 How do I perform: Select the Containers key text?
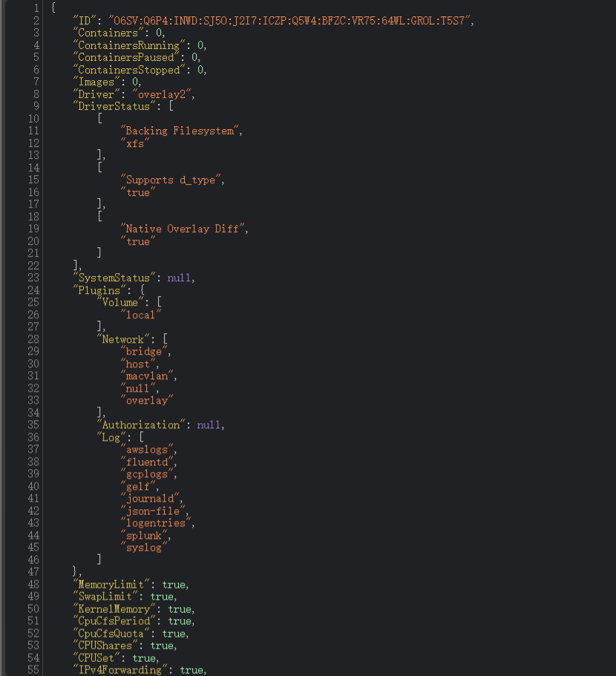pyautogui.click(x=106, y=33)
